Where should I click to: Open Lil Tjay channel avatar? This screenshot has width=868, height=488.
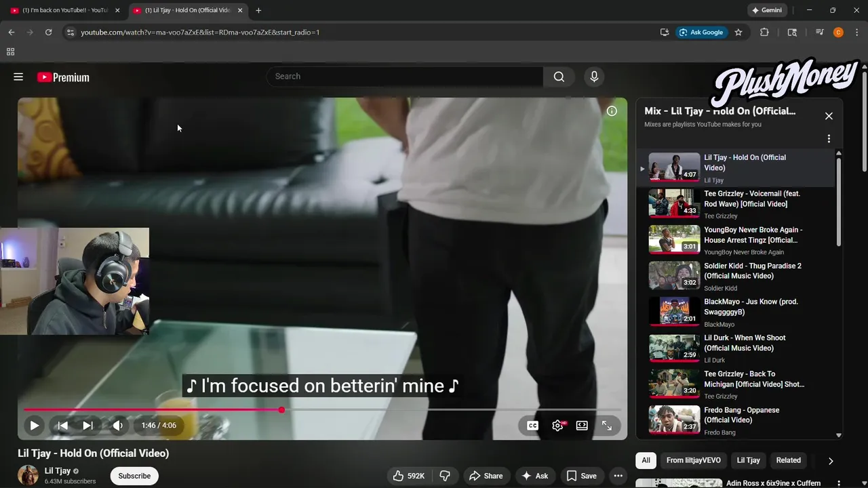[28, 476]
